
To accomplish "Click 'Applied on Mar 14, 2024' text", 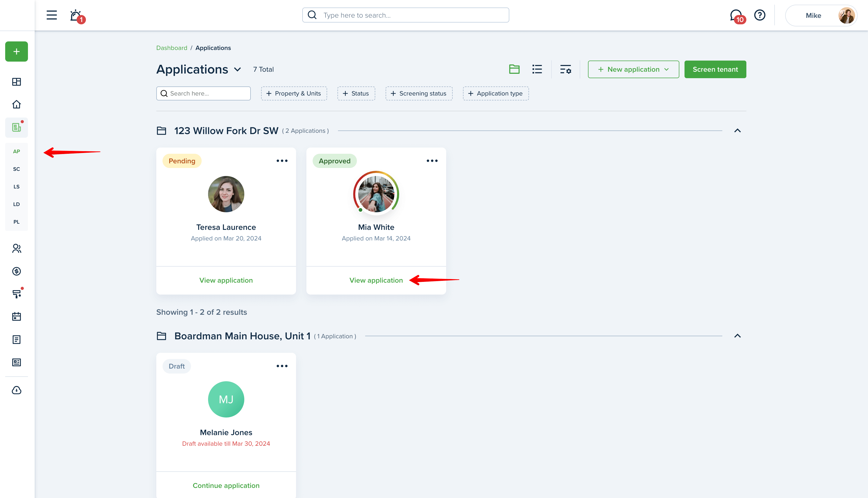I will point(376,238).
